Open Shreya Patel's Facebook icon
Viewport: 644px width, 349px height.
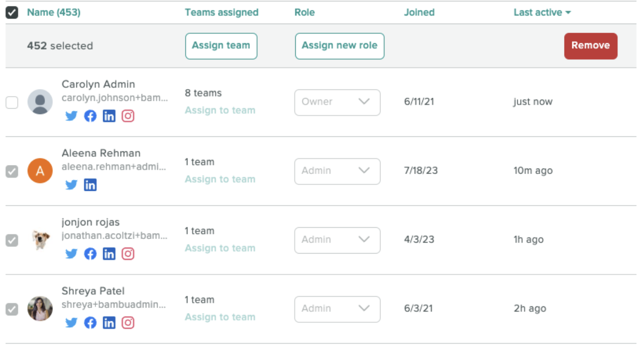(90, 323)
